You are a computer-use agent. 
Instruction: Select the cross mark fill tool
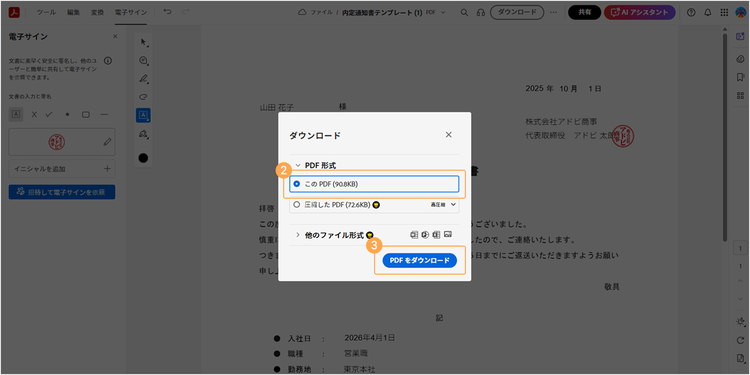coord(34,114)
